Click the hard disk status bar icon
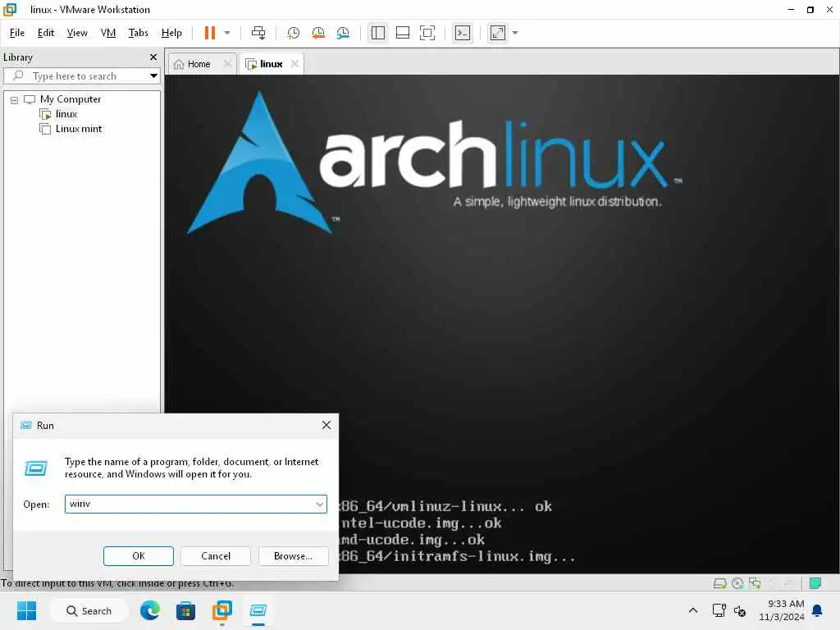The width and height of the screenshot is (840, 630). 720,583
